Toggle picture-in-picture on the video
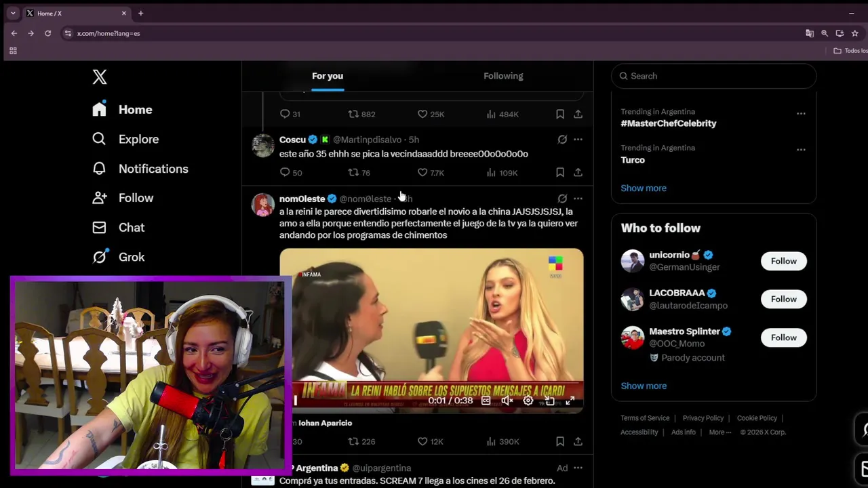Viewport: 868px width, 488px height. point(549,401)
